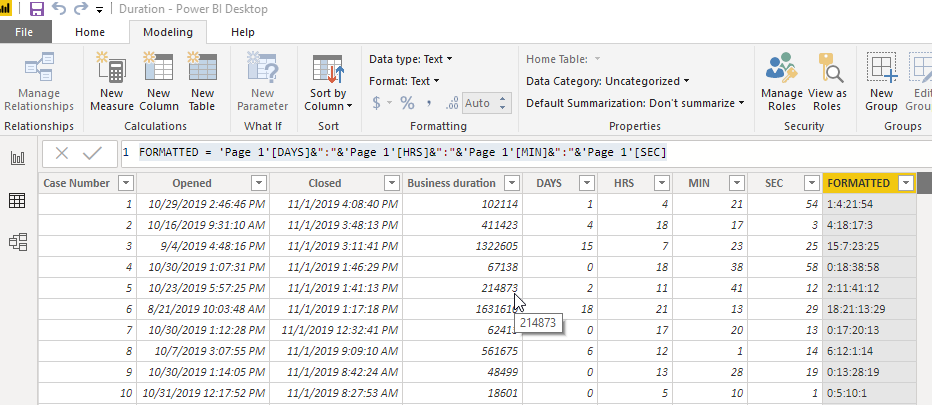Open Business duration column filter dropdown
The image size is (932, 405).
click(x=512, y=183)
